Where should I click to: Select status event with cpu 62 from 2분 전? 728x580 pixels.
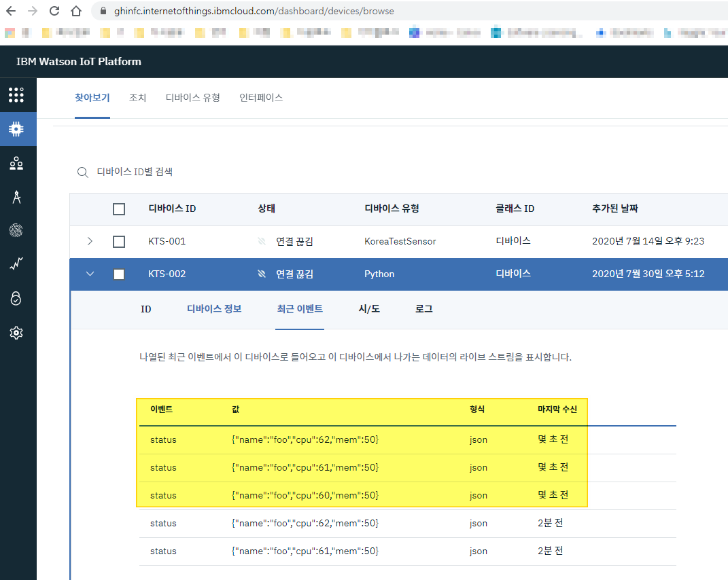(x=408, y=524)
